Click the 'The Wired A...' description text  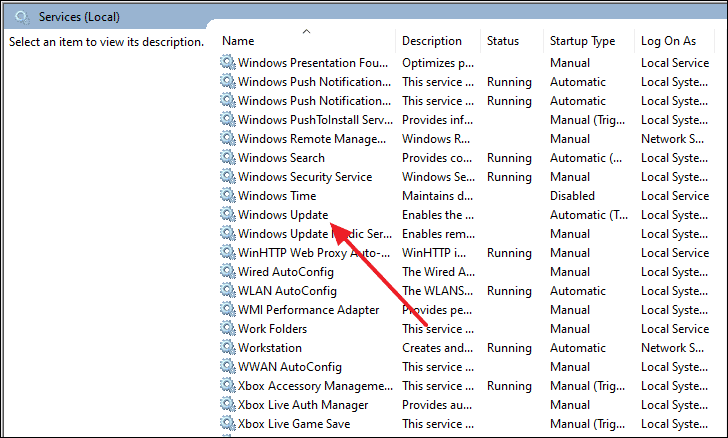[x=438, y=271]
